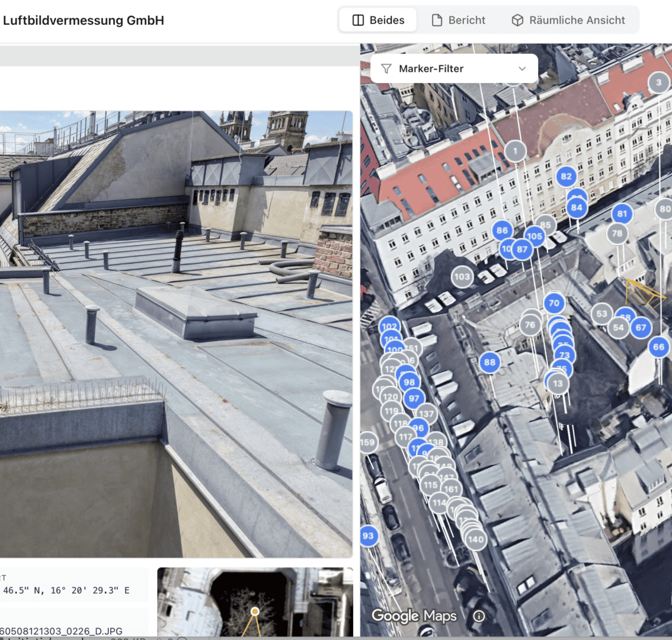This screenshot has height=640, width=672.
Task: Select gray map marker 114
Action: (439, 503)
